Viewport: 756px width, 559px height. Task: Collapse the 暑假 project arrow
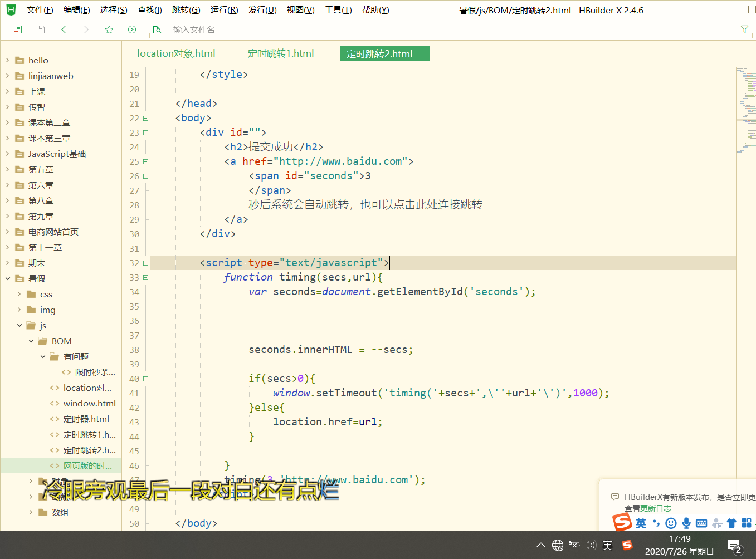click(7, 278)
